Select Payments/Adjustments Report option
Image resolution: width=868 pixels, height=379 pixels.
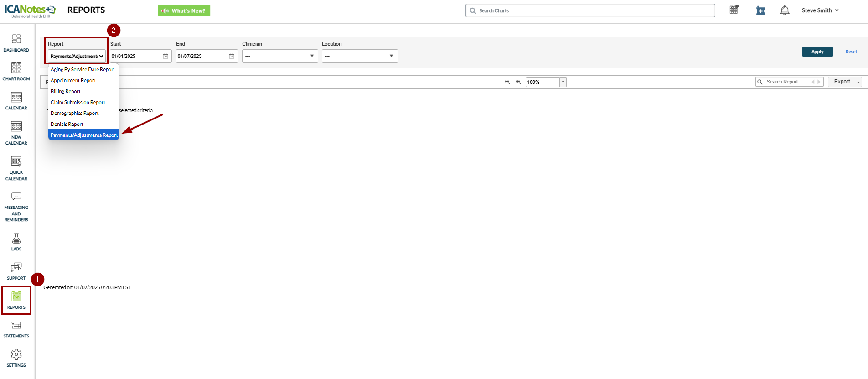(83, 135)
